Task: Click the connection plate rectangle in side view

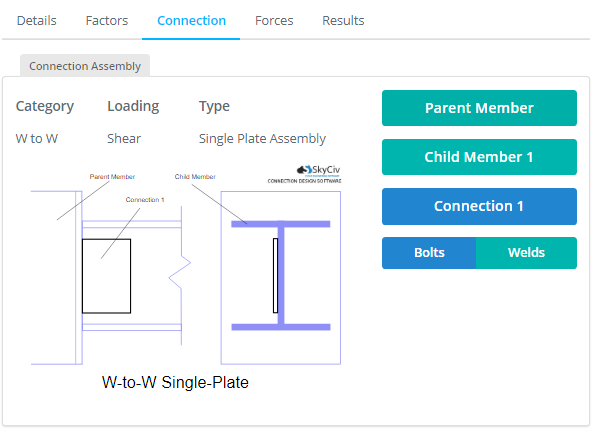Action: point(106,276)
